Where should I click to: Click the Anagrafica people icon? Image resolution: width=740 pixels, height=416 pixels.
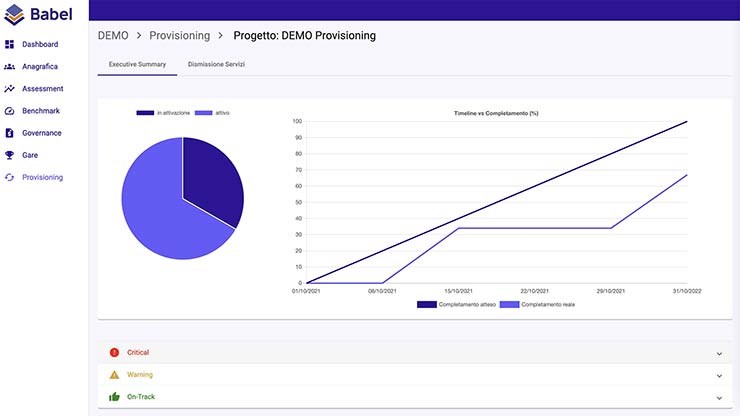pyautogui.click(x=9, y=67)
